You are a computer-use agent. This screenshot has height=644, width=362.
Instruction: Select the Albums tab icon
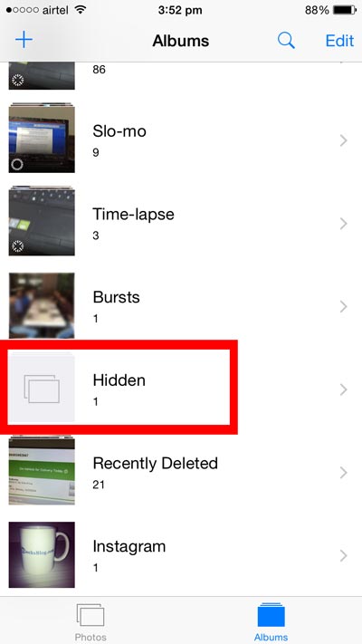coord(271,615)
